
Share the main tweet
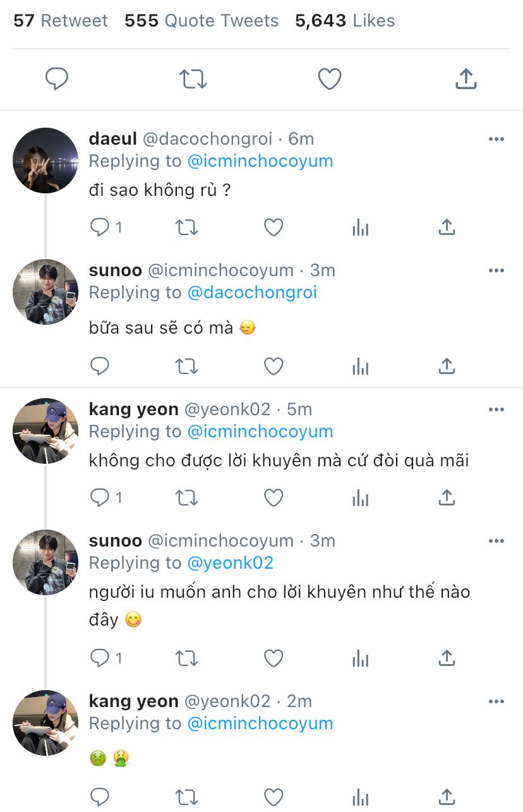coord(466,79)
